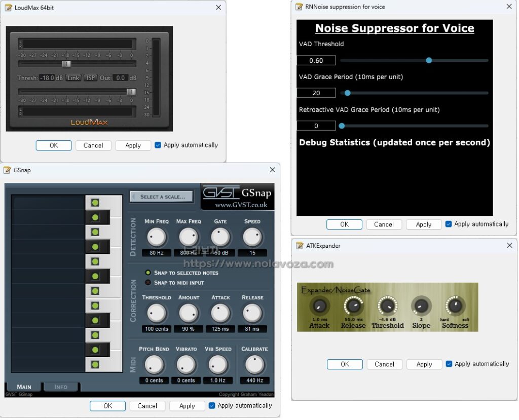The width and height of the screenshot is (519, 420).
Task: Click the VAD Grace Period 20 value field
Action: (x=316, y=93)
